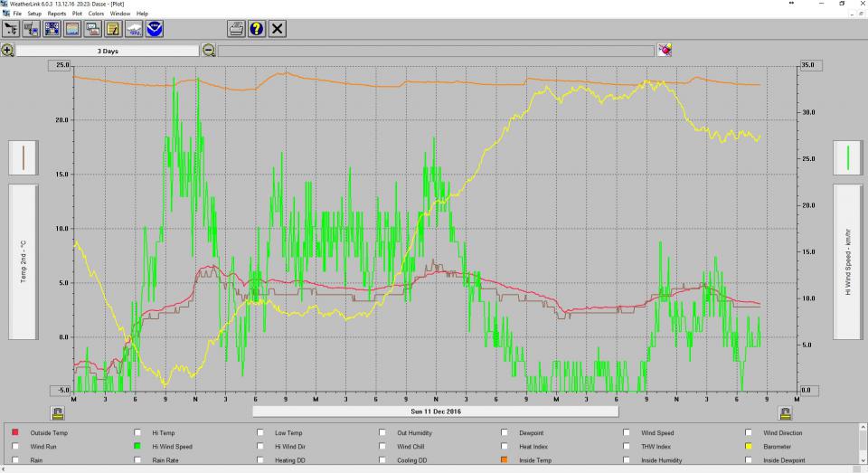Open the Temp 2nd °C left axis selector
Screen dimensions: 868x473
tap(24, 261)
